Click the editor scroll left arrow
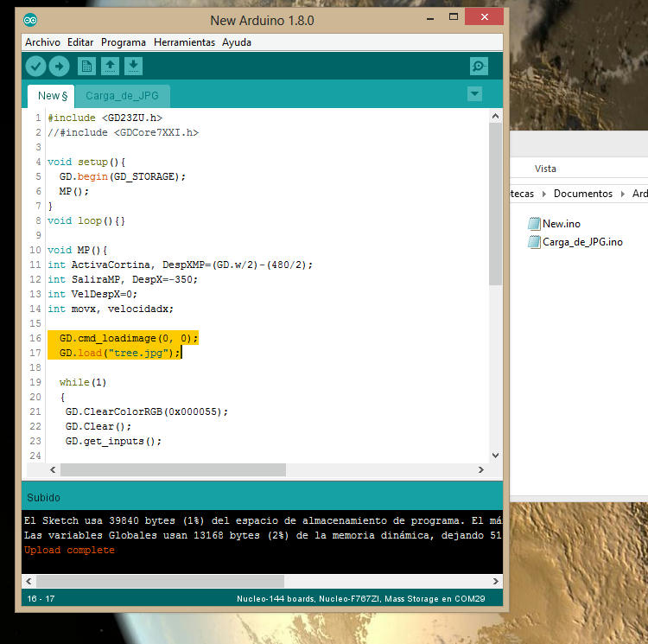 [x=53, y=469]
